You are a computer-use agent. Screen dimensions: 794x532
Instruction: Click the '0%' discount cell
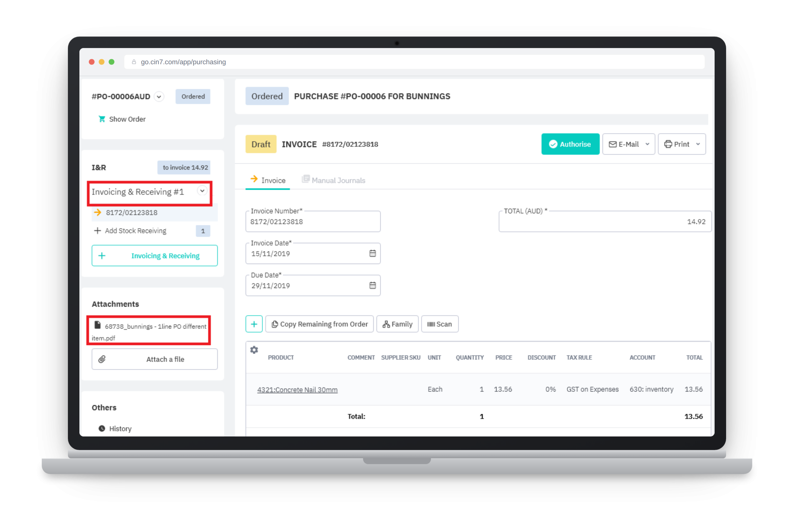(550, 389)
